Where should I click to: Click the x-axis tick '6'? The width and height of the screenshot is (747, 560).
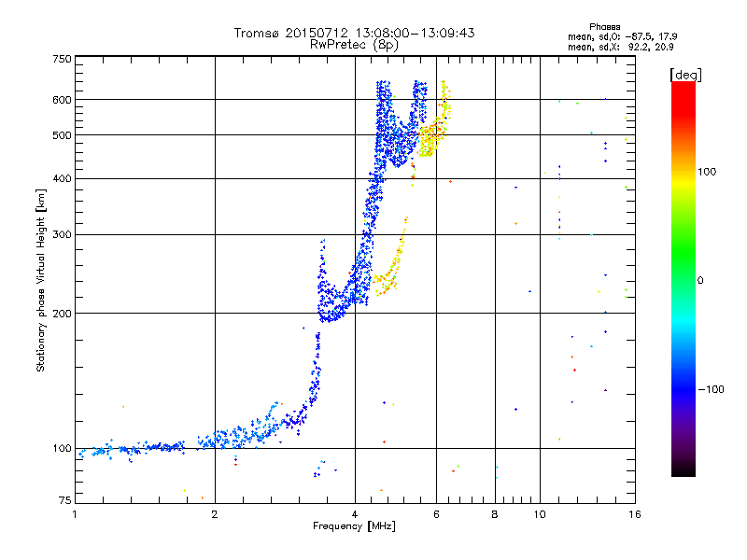coord(436,514)
